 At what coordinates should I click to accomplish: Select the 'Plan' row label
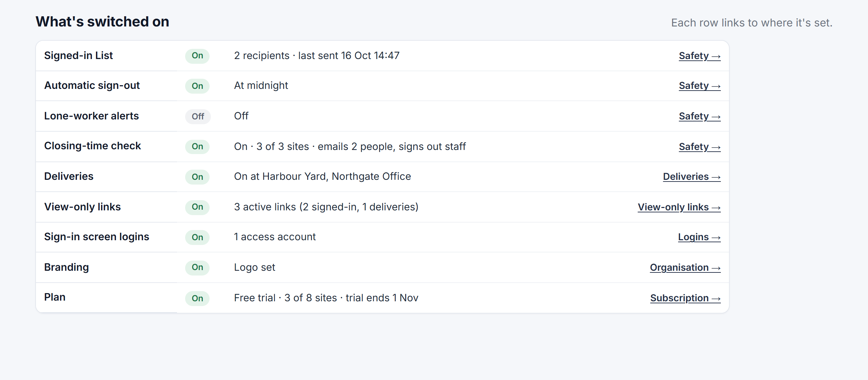[55, 297]
